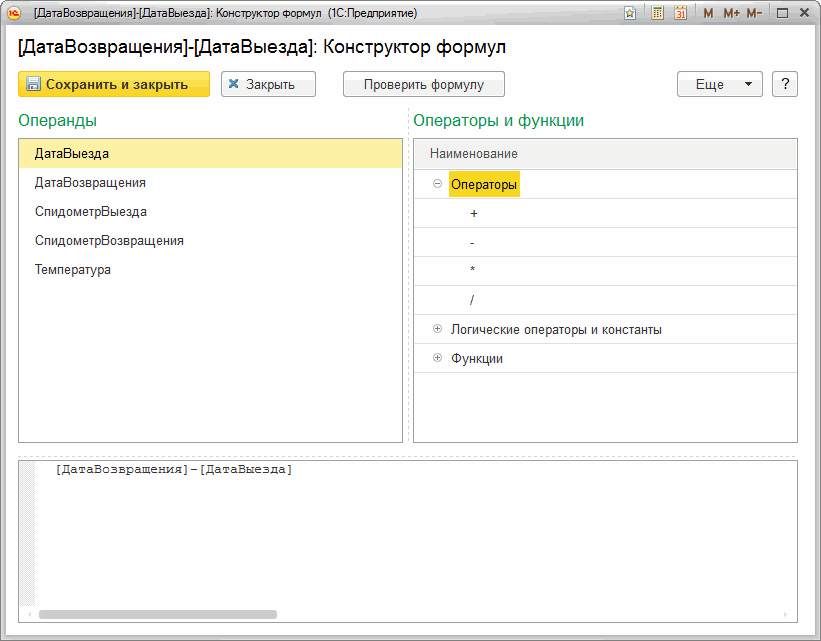Collapse the Операторы tree node
Screen dimensions: 821x641
point(437,184)
